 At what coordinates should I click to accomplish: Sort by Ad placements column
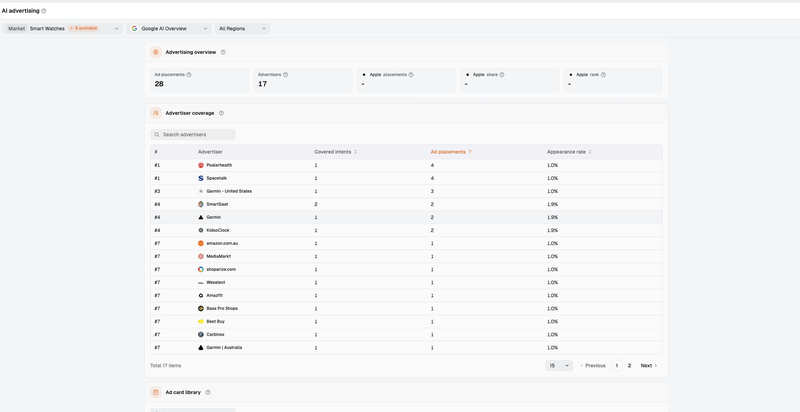pos(452,152)
